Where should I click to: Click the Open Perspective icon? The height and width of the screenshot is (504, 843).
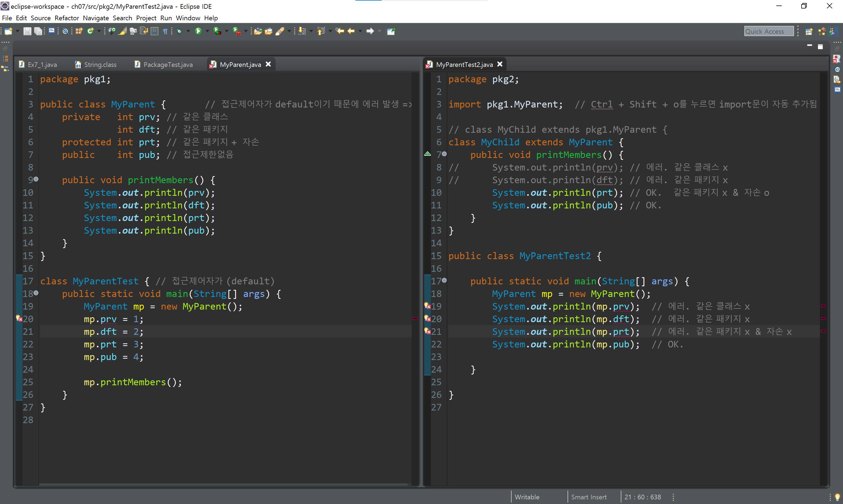pos(809,31)
